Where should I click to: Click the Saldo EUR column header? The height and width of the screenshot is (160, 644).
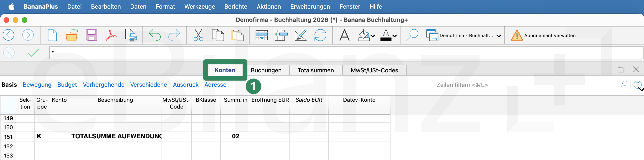coord(309,105)
